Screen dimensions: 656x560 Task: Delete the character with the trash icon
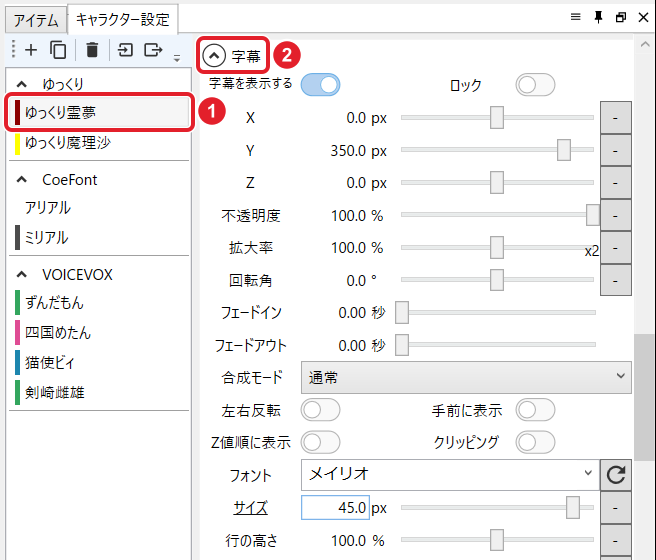tap(92, 50)
